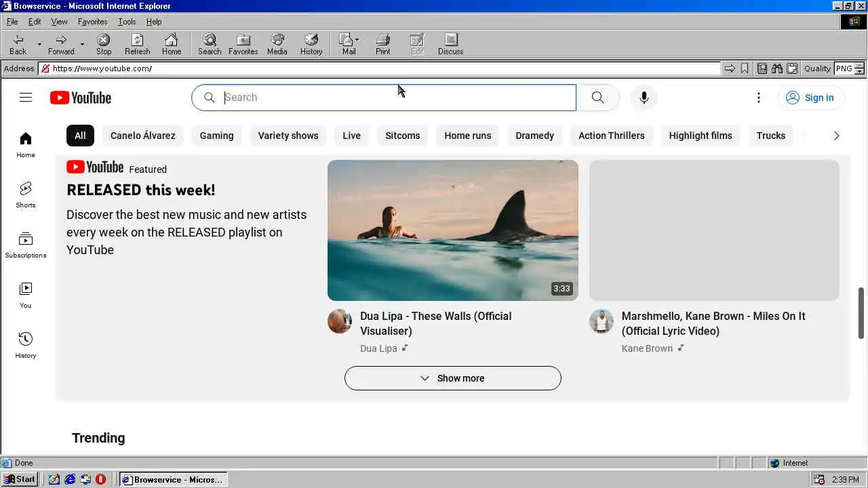Open the Help menu
Viewport: 868px width, 488px height.
pos(154,22)
